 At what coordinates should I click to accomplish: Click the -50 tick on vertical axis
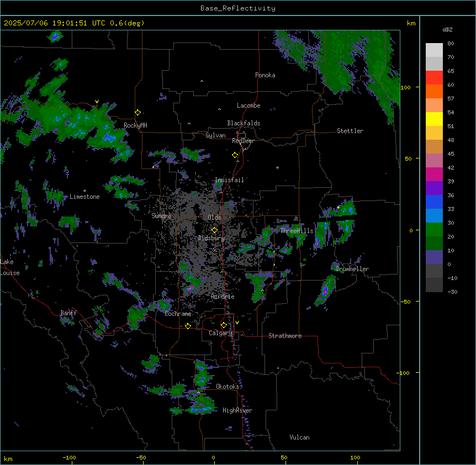[x=405, y=302]
